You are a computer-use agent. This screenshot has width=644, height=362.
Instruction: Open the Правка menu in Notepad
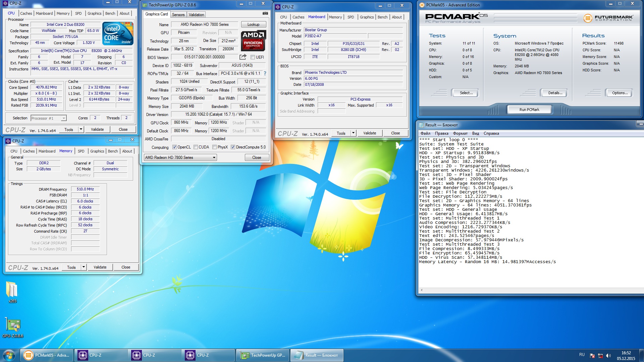click(441, 133)
